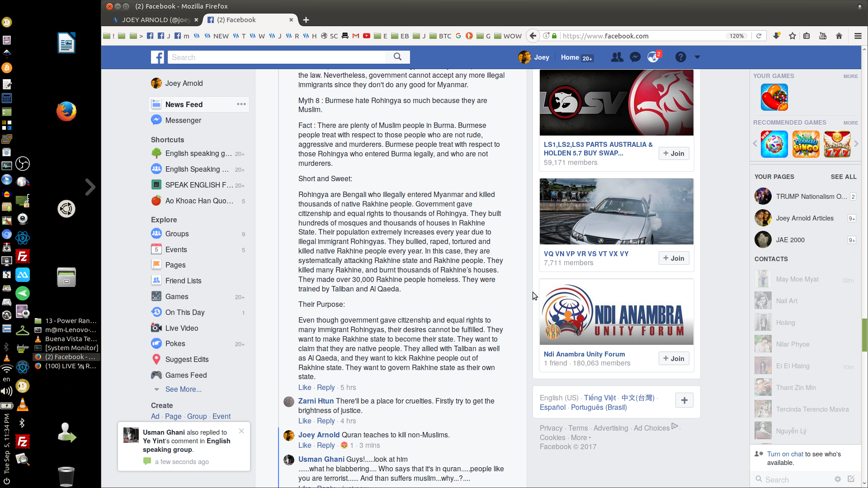Open Firefox hamburger menu

click(858, 36)
